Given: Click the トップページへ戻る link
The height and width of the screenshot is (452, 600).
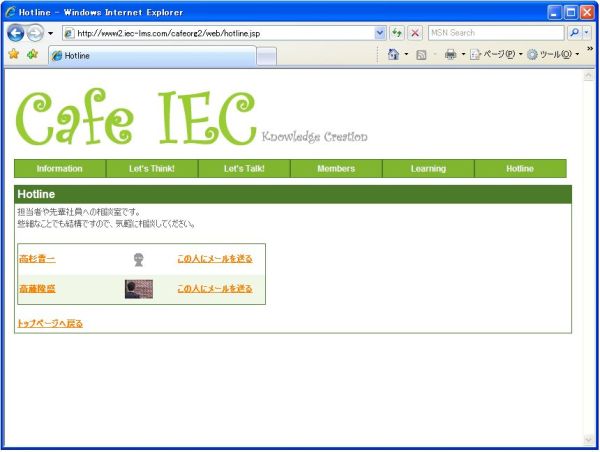Looking at the screenshot, I should point(50,324).
